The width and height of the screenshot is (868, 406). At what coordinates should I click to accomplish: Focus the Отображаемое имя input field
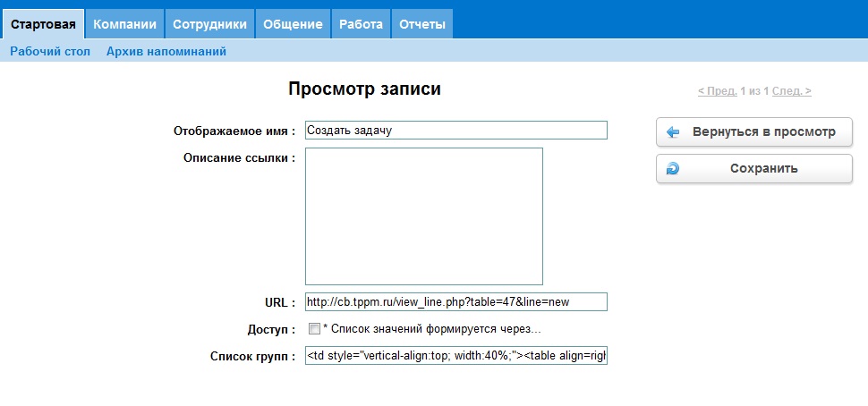coord(456,131)
